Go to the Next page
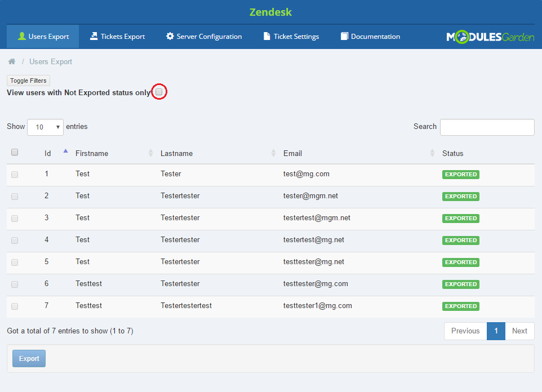 (519, 331)
